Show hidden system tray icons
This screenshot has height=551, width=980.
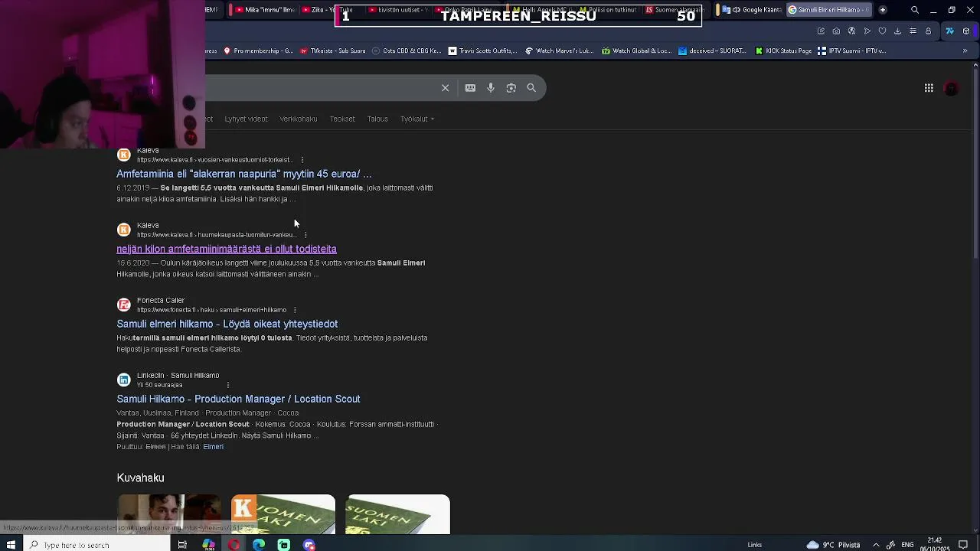coord(876,545)
